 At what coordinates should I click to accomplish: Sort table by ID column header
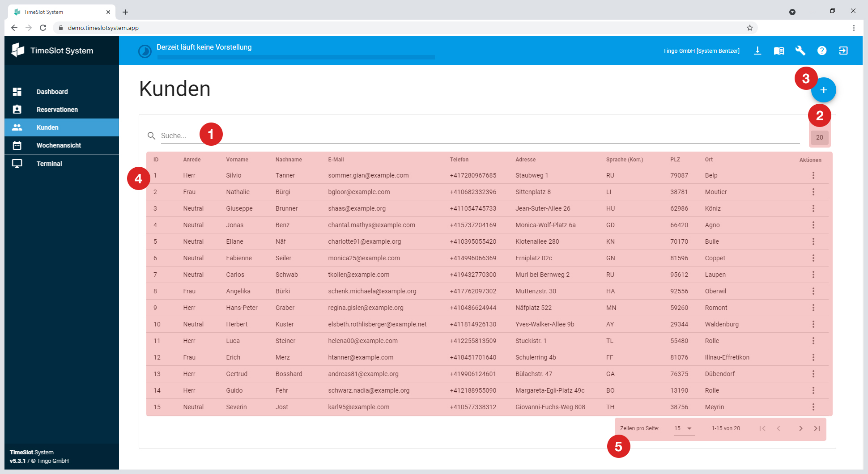tap(156, 160)
